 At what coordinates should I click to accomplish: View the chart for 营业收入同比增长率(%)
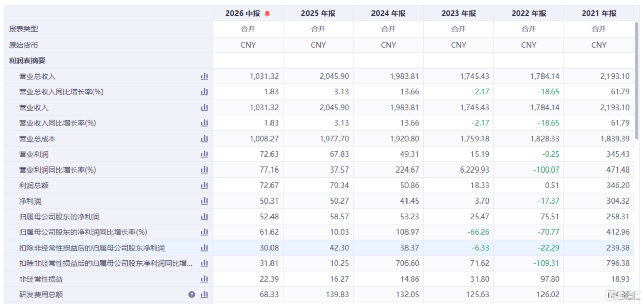point(205,123)
